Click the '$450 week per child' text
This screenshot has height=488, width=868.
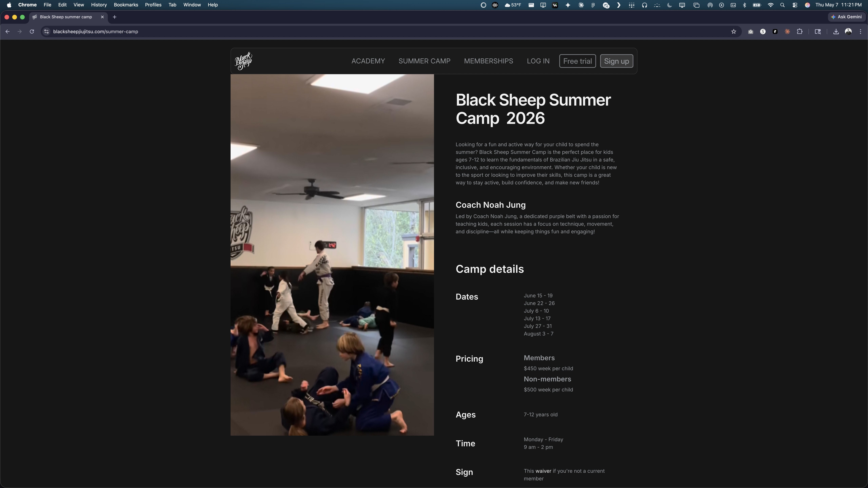[548, 368]
